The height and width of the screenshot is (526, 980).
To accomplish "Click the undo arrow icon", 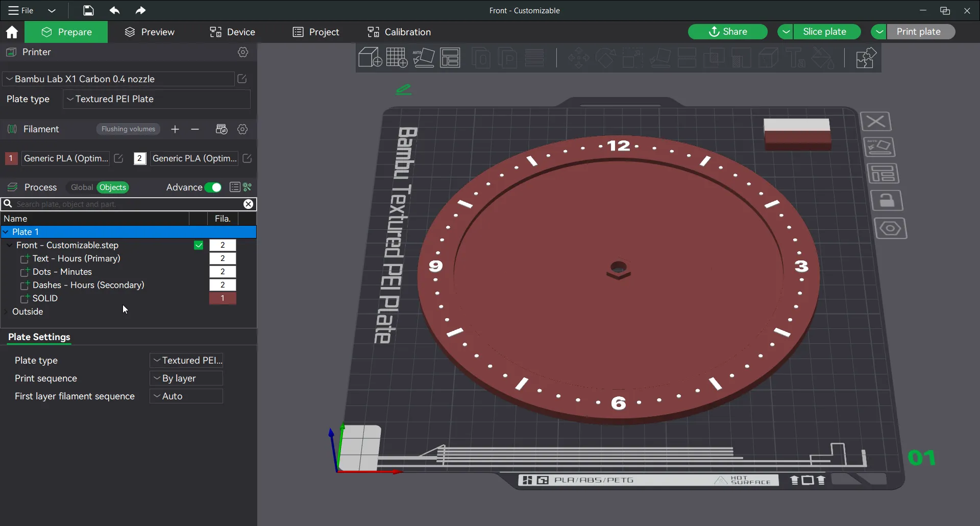I will (114, 10).
